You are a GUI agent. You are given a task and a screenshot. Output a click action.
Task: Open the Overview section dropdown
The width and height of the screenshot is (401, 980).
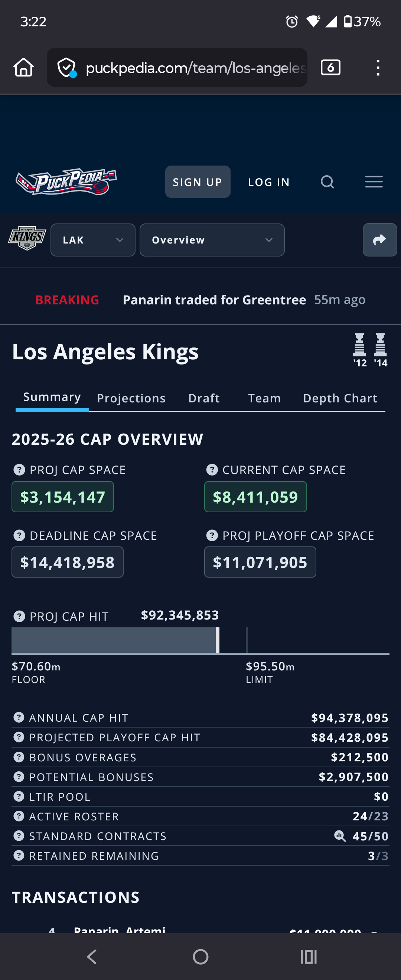(x=212, y=240)
